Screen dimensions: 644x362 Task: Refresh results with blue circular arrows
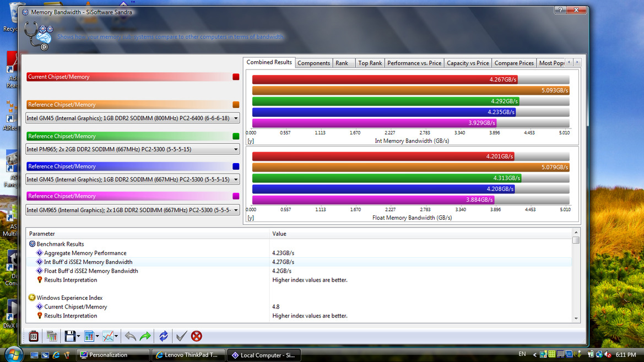tap(164, 336)
